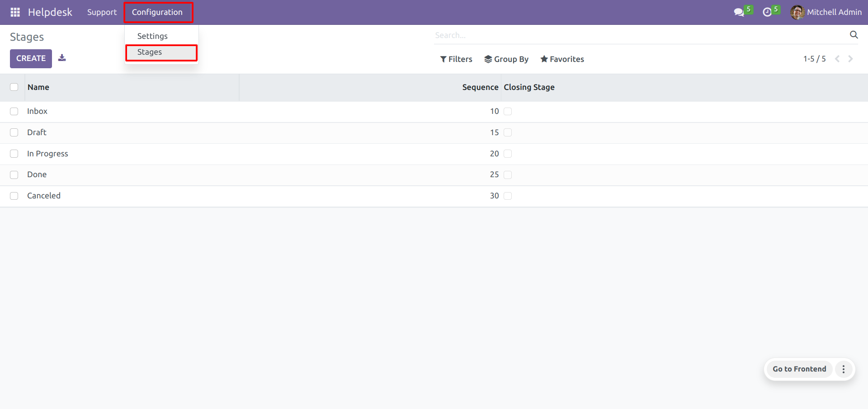868x409 pixels.
Task: Select the Inbox row checkbox
Action: (x=14, y=111)
